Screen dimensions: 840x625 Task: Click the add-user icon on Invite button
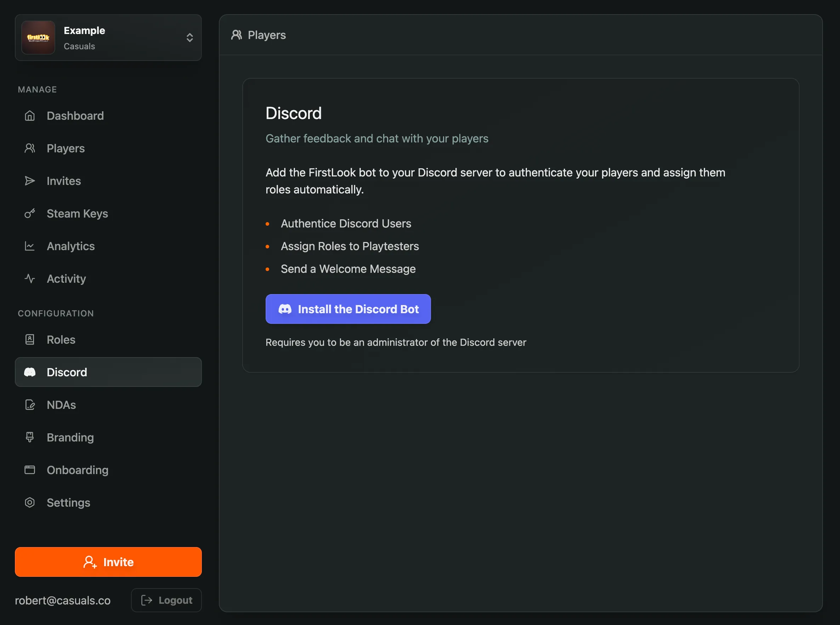90,562
